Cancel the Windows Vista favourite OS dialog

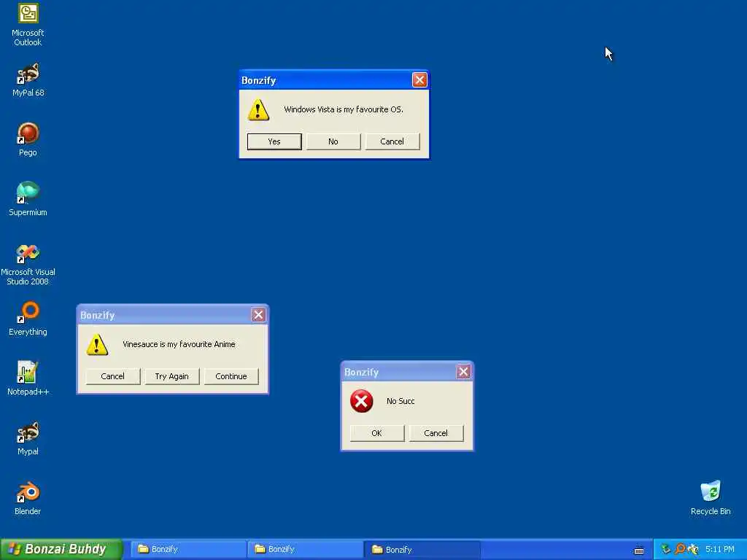[x=392, y=141]
